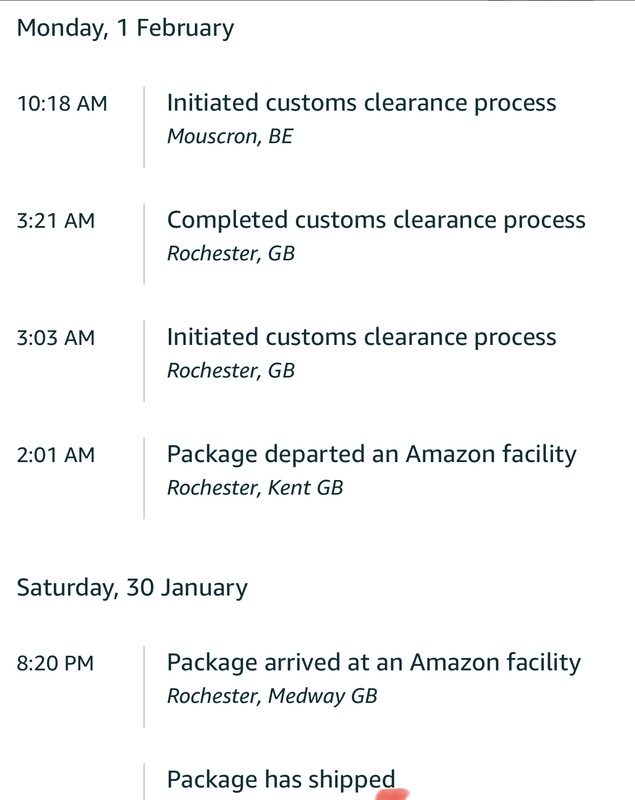
Task: Click the Package has shipped entry
Action: 280,780
